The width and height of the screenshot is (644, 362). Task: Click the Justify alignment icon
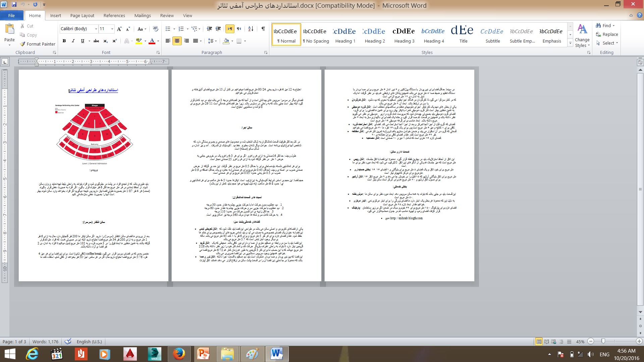tap(196, 41)
